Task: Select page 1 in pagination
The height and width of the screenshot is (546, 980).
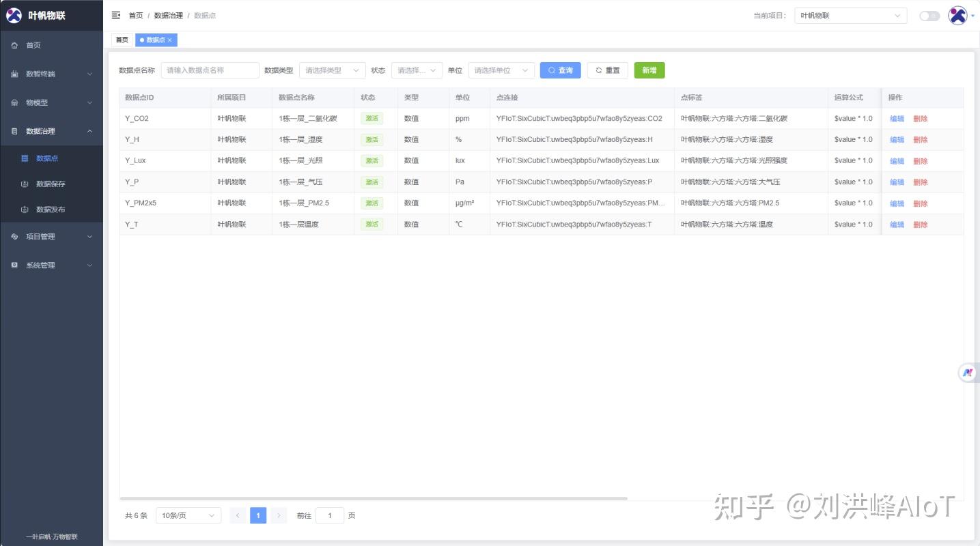Action: coord(258,515)
